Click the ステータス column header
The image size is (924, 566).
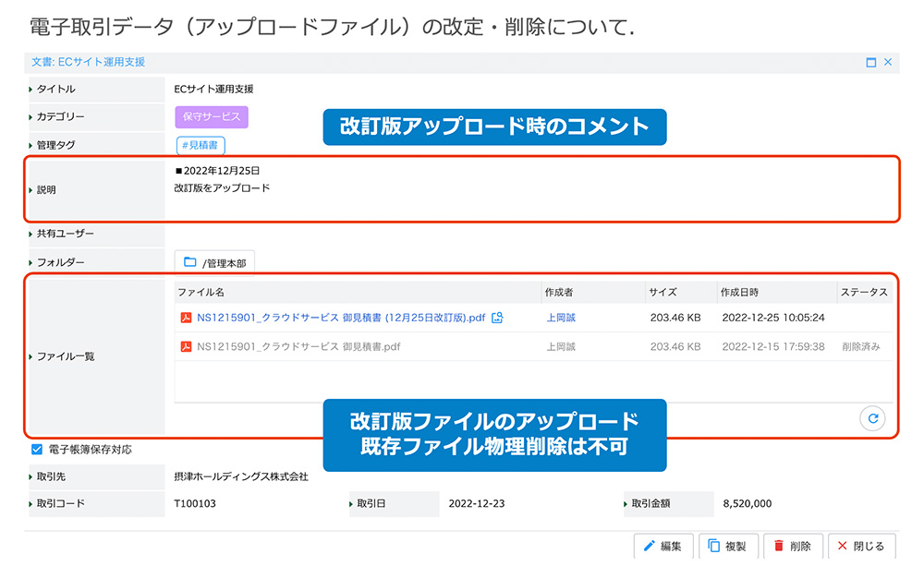(864, 292)
